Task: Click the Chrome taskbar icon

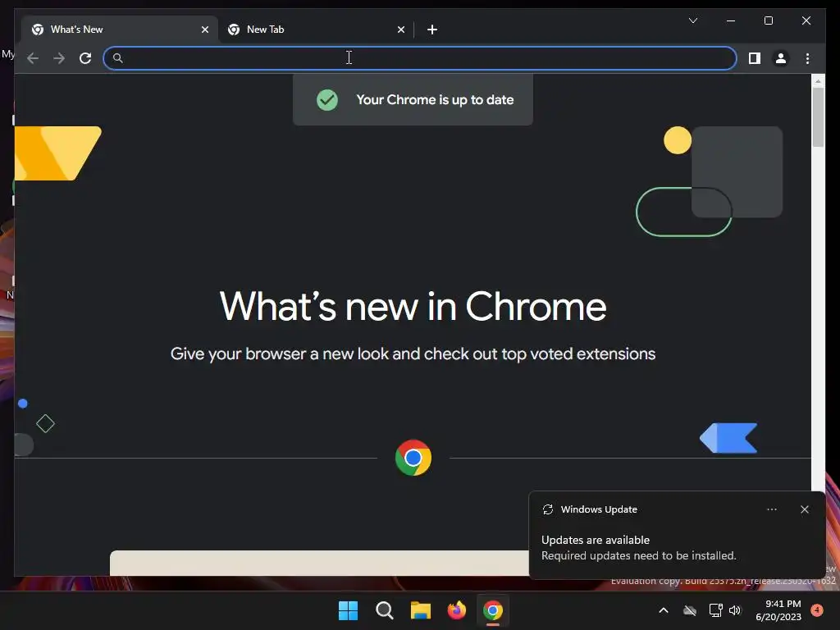Action: pyautogui.click(x=493, y=610)
